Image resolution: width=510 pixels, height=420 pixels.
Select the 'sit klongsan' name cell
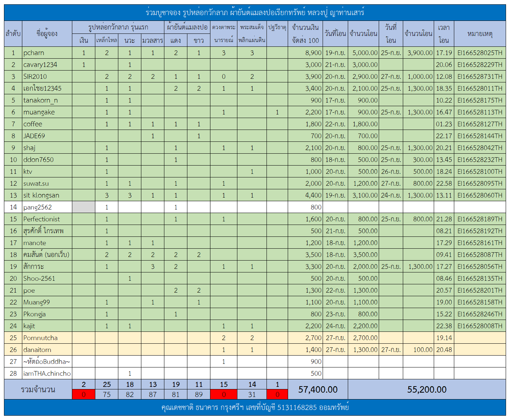47,195
